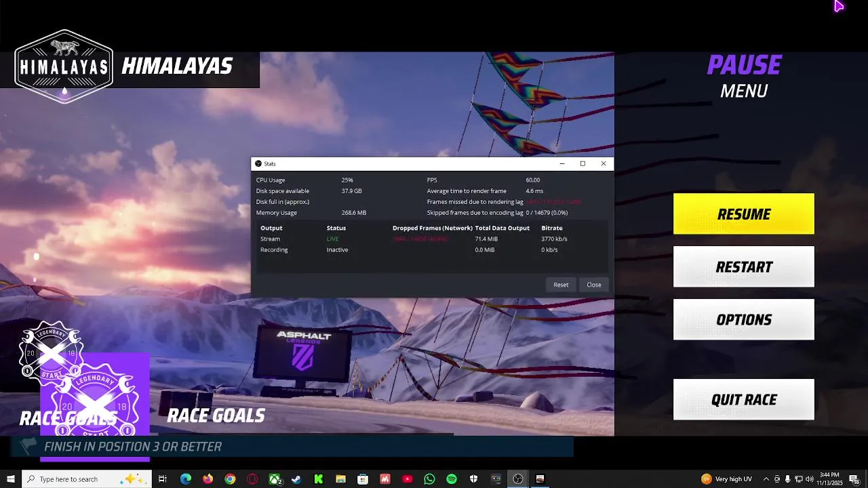This screenshot has height=488, width=868.
Task: Show hidden system tray icons
Action: point(766,479)
